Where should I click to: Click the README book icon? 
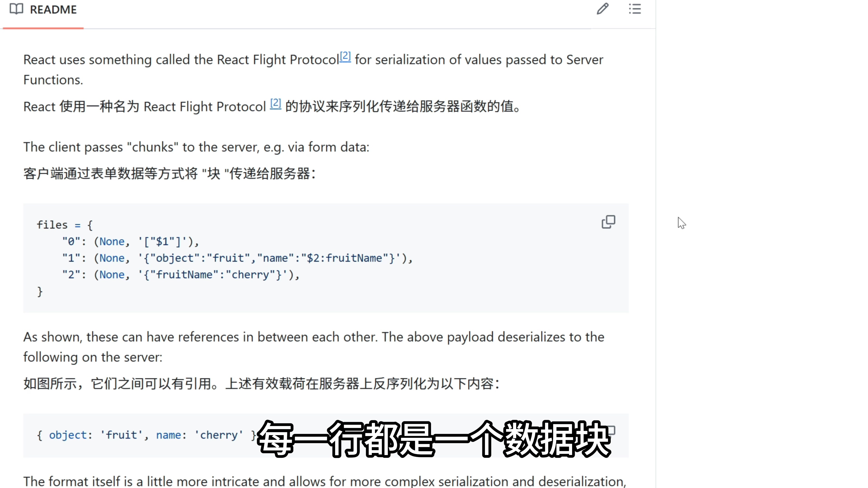tap(16, 9)
